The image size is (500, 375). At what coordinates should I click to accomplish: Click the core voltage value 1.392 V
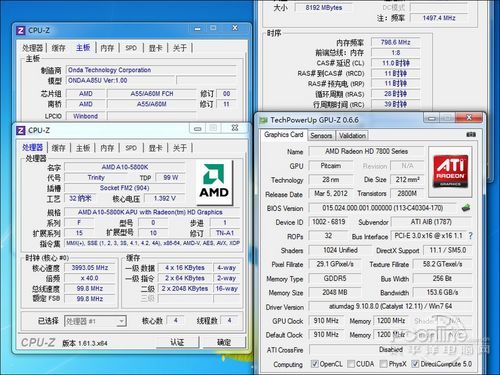164,198
